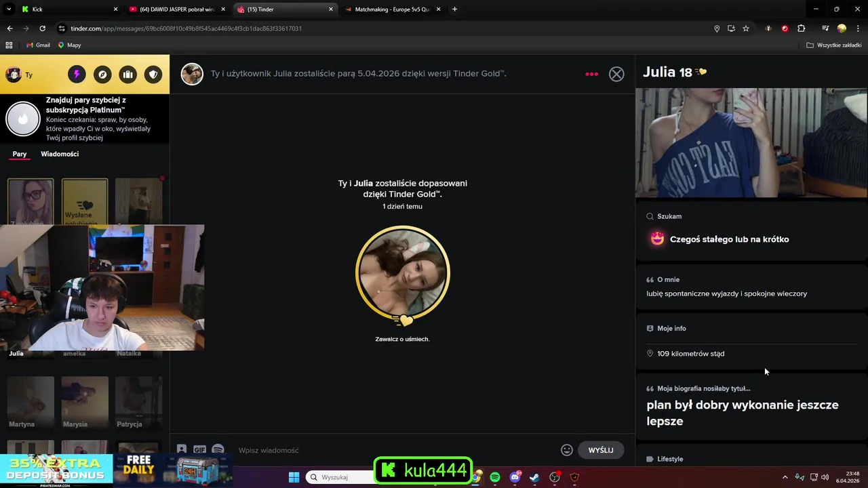Click the tinder.com address bar
868x488 pixels.
380,28
